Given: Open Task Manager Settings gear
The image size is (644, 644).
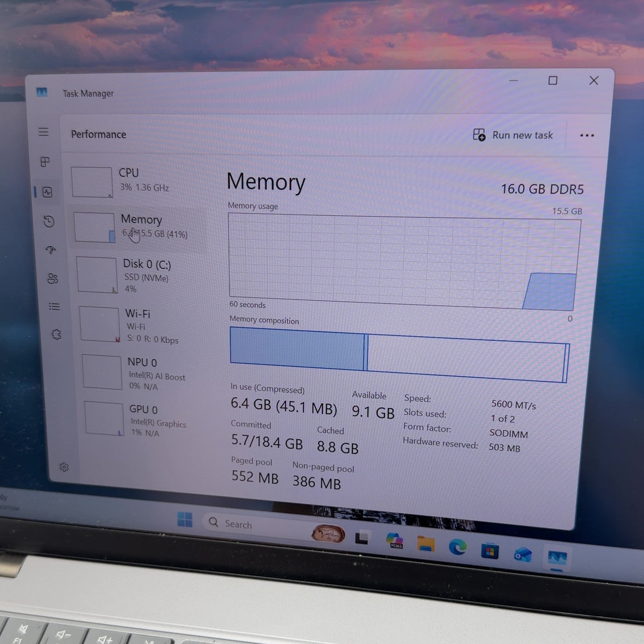Looking at the screenshot, I should coord(64,467).
